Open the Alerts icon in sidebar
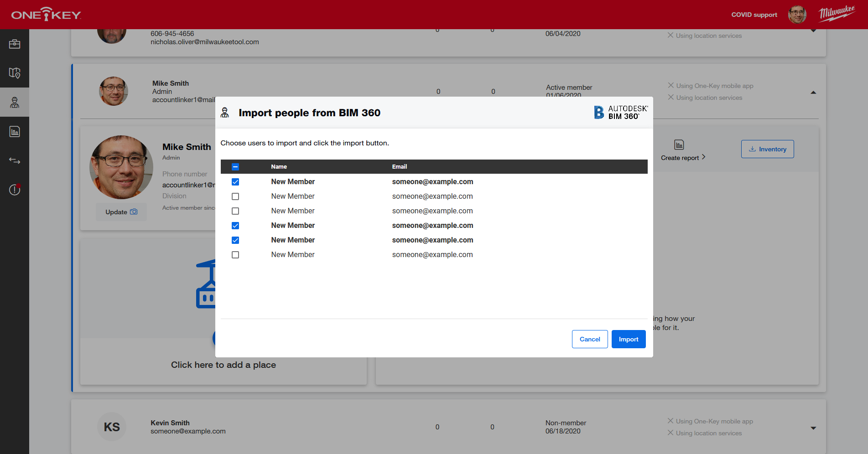868x454 pixels. tap(15, 189)
